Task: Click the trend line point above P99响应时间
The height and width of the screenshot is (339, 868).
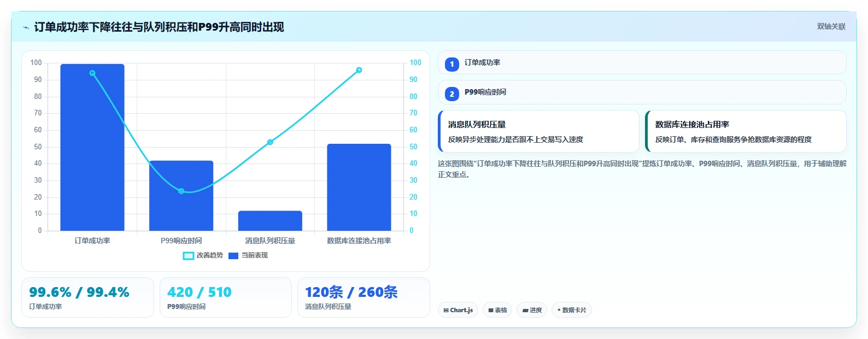Action: click(x=181, y=191)
